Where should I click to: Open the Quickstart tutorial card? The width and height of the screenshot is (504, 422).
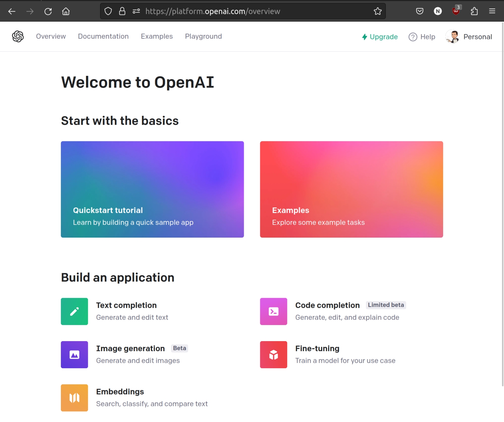click(x=152, y=189)
